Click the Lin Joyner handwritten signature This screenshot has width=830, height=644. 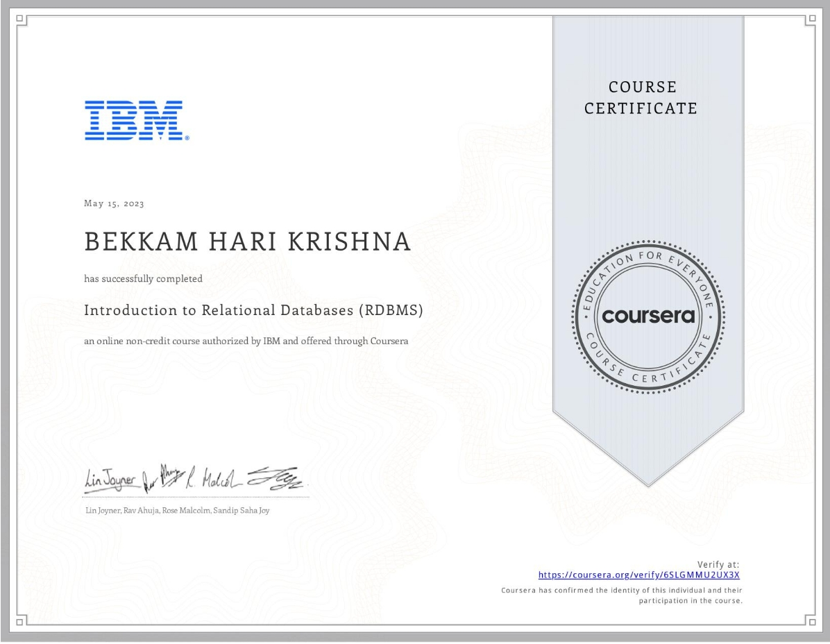(110, 479)
